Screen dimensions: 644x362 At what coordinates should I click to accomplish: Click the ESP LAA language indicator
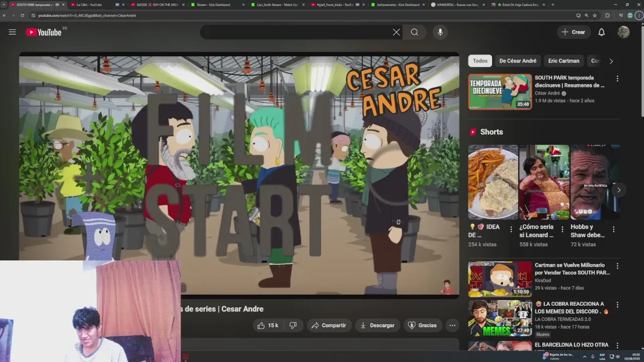[x=602, y=356]
